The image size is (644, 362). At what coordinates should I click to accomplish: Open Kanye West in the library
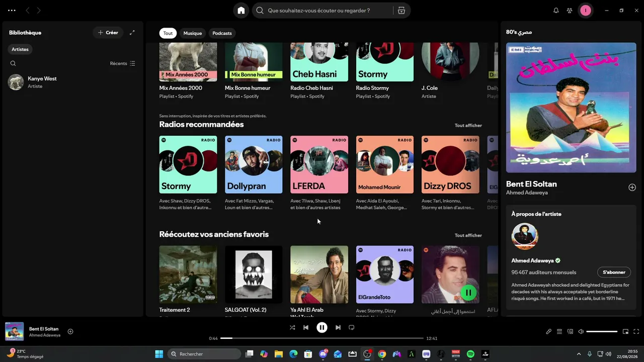coord(72,82)
